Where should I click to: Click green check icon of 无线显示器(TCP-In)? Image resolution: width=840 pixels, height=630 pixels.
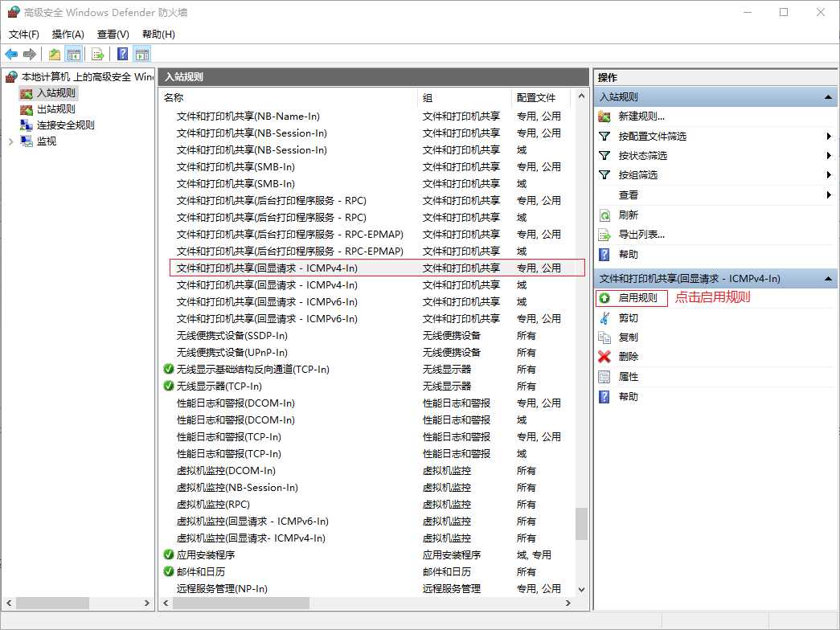(168, 386)
